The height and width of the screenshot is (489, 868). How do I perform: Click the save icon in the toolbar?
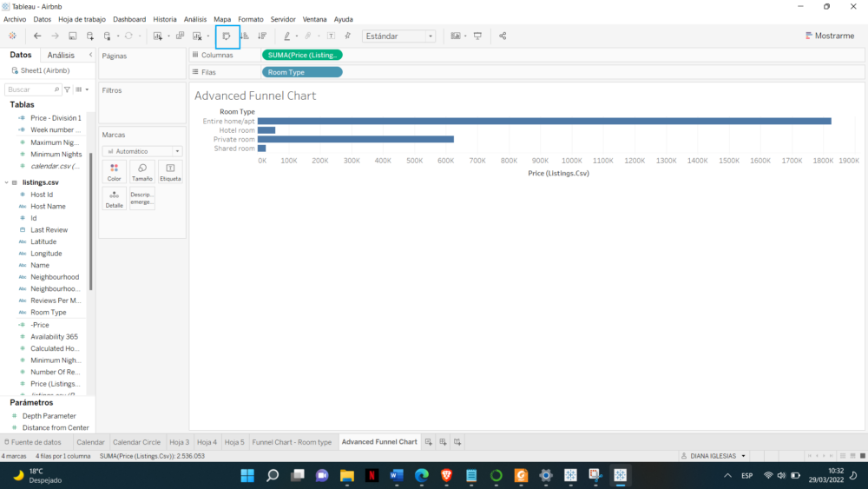coord(73,36)
